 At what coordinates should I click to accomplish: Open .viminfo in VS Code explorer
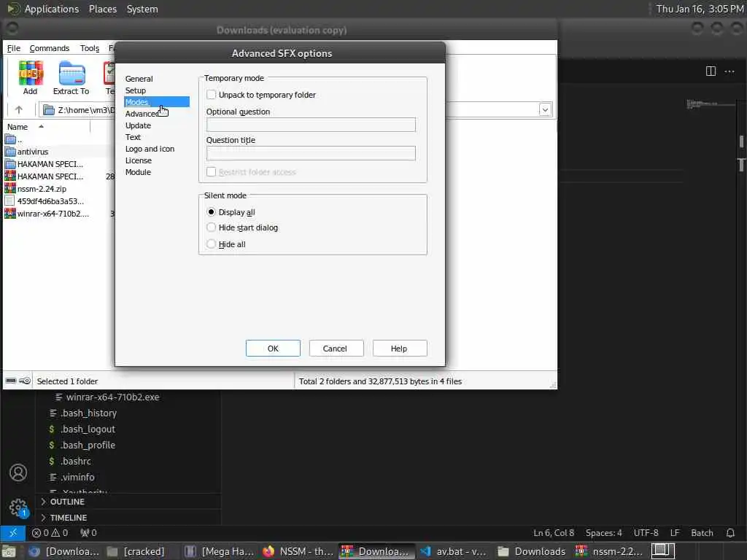click(77, 477)
